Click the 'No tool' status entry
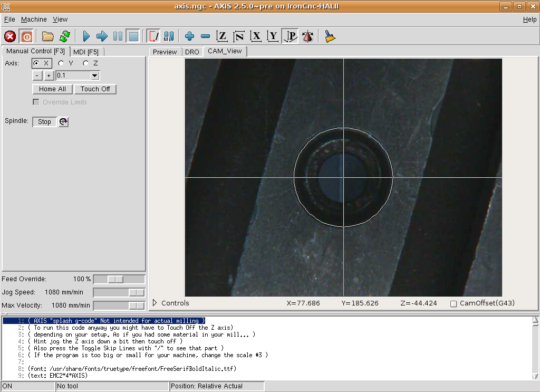 [67, 386]
